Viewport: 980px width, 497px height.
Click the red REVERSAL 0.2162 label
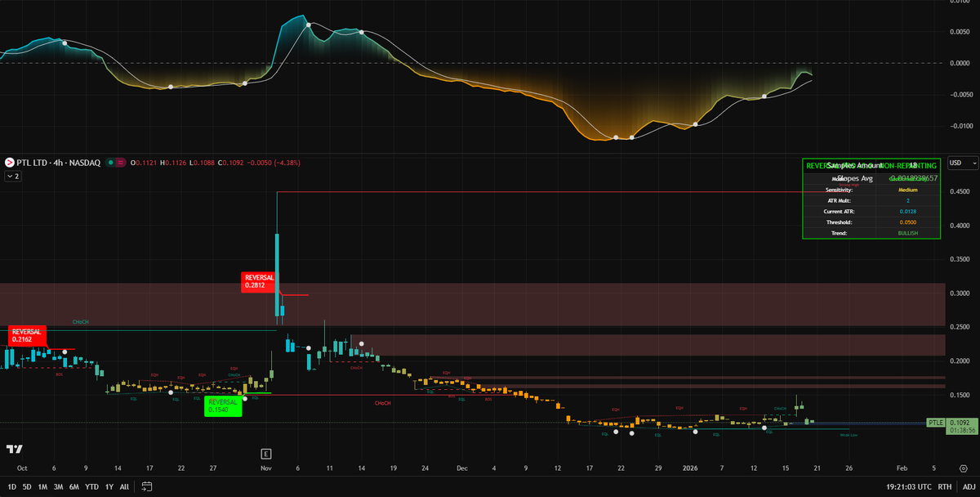28,335
